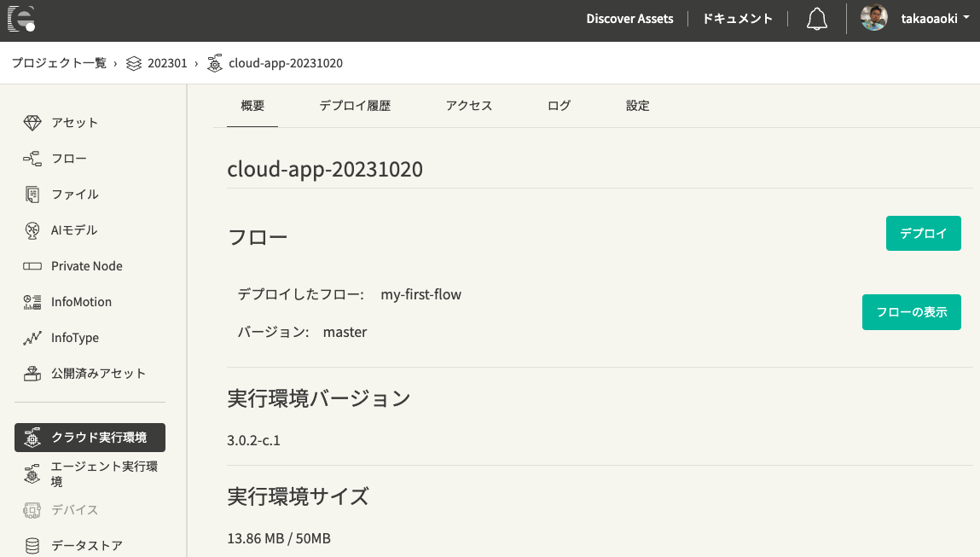Switch to the デプロイ履歴 tab
The image size is (980, 557).
pyautogui.click(x=355, y=106)
